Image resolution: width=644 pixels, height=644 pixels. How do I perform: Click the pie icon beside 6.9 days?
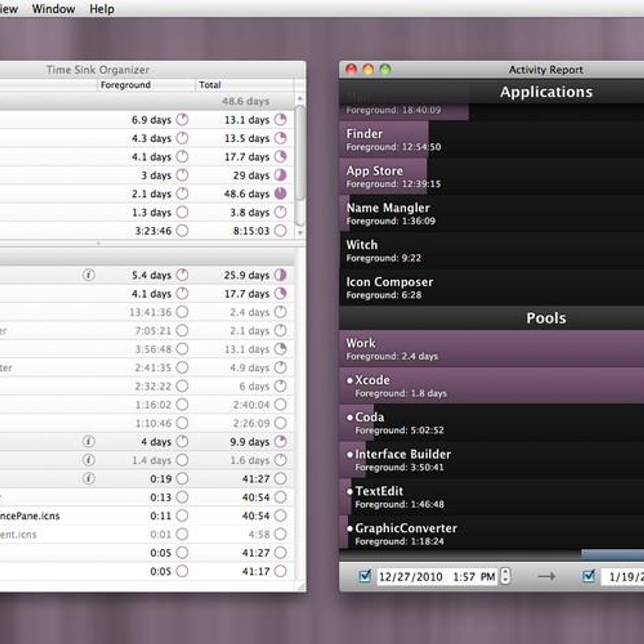(x=182, y=120)
